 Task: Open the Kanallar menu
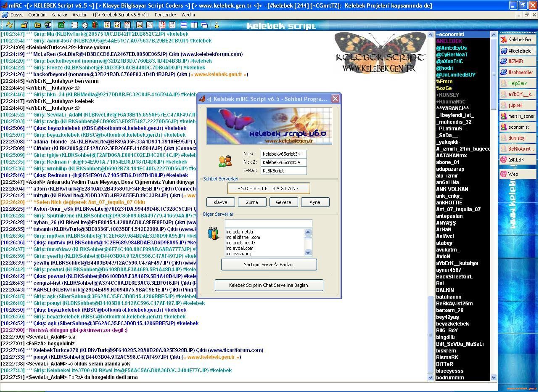(x=59, y=15)
